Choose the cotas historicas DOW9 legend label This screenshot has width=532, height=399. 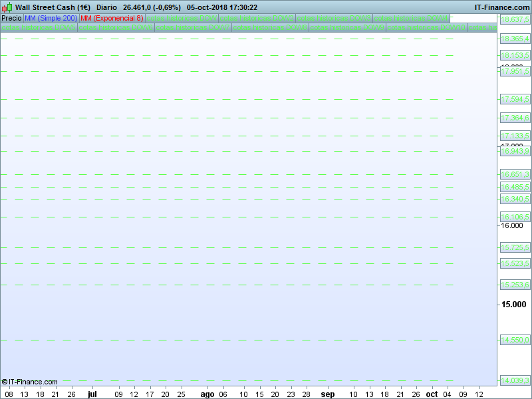pos(347,28)
